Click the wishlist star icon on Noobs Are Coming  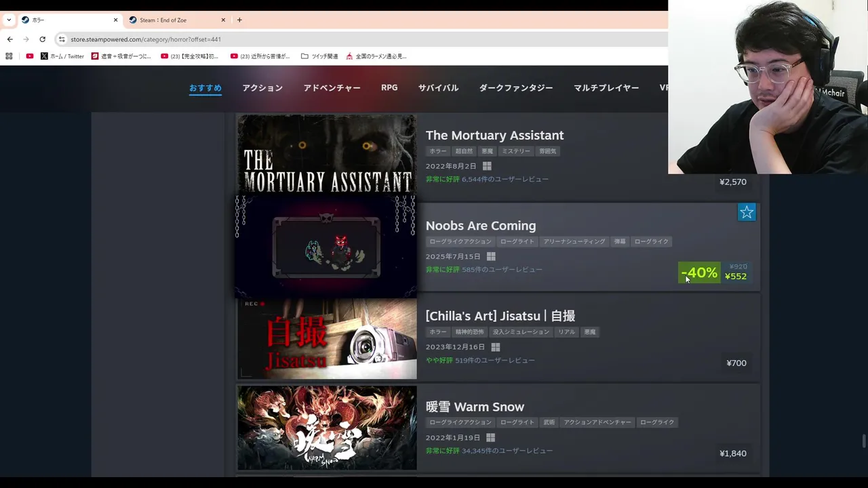pyautogui.click(x=747, y=212)
